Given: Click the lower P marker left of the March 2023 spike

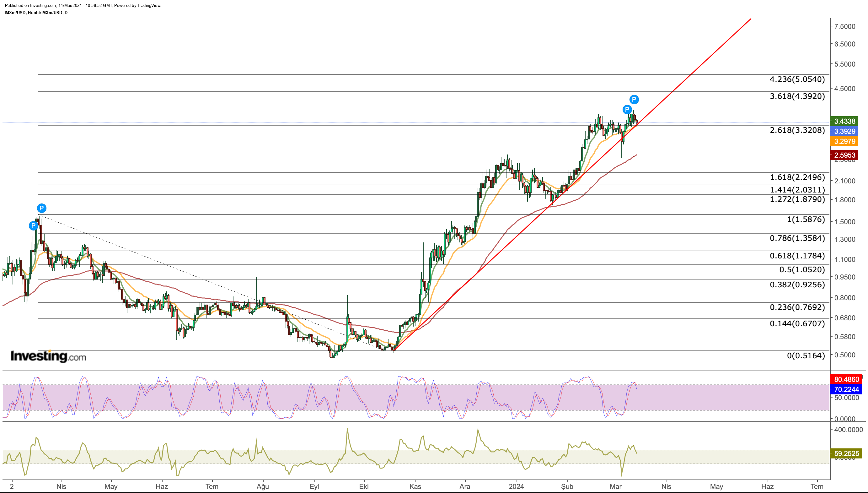Looking at the screenshot, I should 33,225.
